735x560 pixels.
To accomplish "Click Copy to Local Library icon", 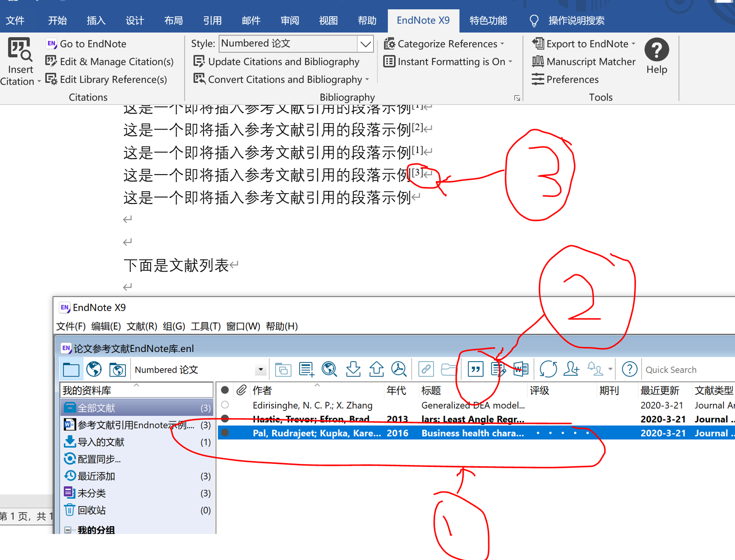I will (x=283, y=370).
